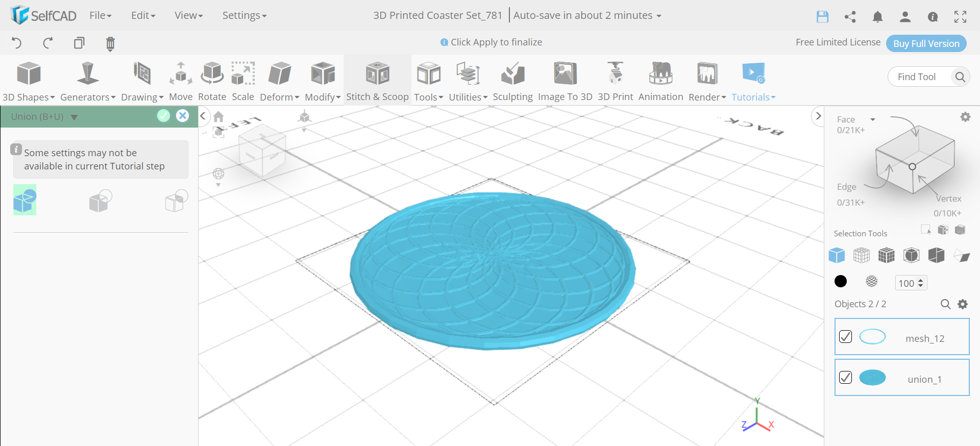980x446 pixels.
Task: Click the search icon in Find Tool
Action: (960, 77)
